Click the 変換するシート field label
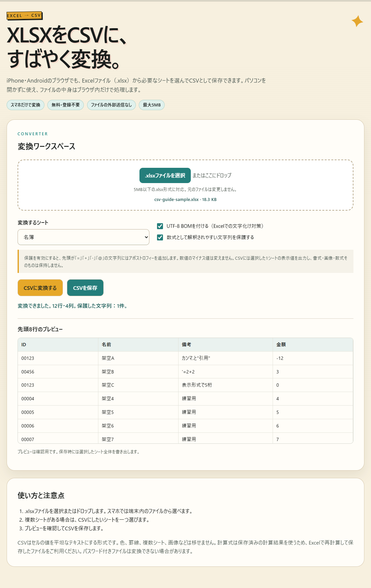The height and width of the screenshot is (588, 371). pyautogui.click(x=33, y=223)
